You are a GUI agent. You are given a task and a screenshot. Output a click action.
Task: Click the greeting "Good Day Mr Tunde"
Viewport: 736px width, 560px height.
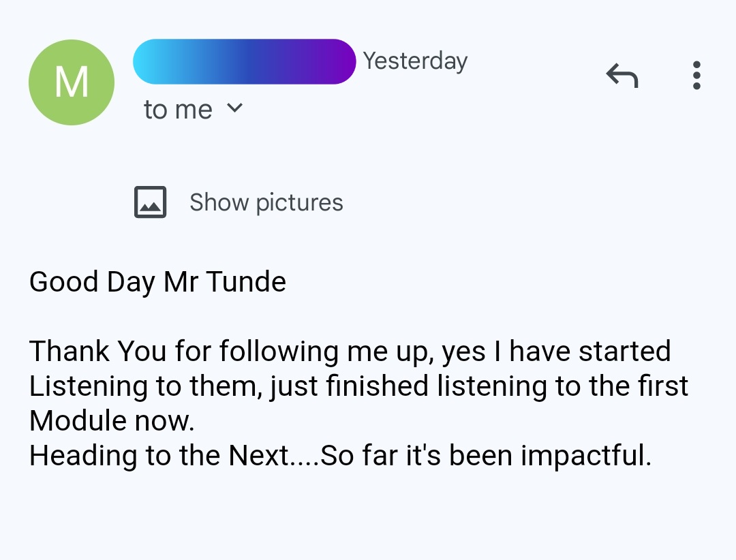pos(157,282)
